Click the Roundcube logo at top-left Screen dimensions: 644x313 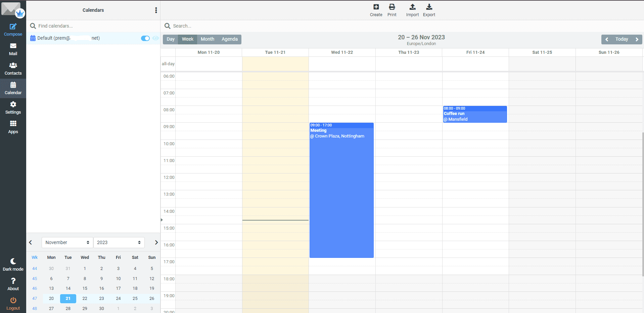pyautogui.click(x=13, y=10)
